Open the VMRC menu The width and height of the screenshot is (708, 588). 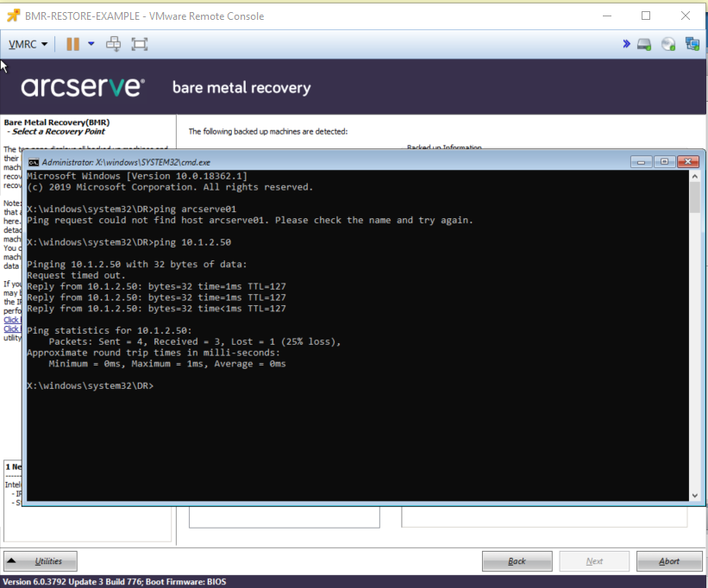pyautogui.click(x=28, y=44)
